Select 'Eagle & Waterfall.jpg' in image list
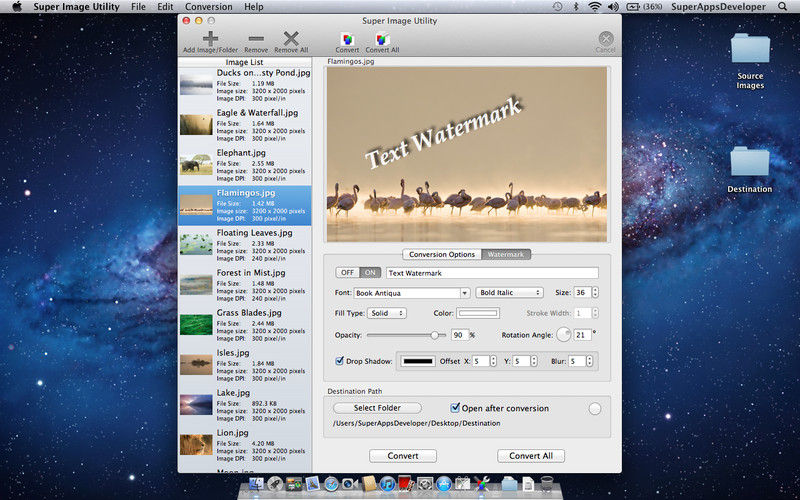800x500 pixels. [x=244, y=125]
